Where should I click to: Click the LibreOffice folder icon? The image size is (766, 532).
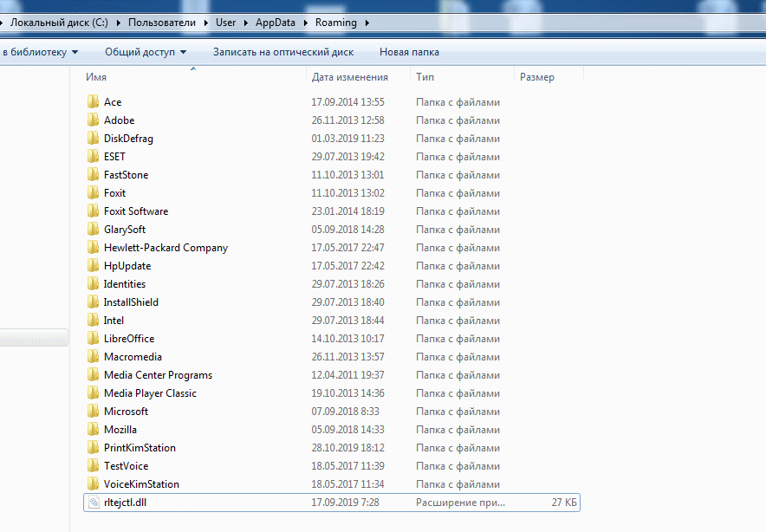93,338
